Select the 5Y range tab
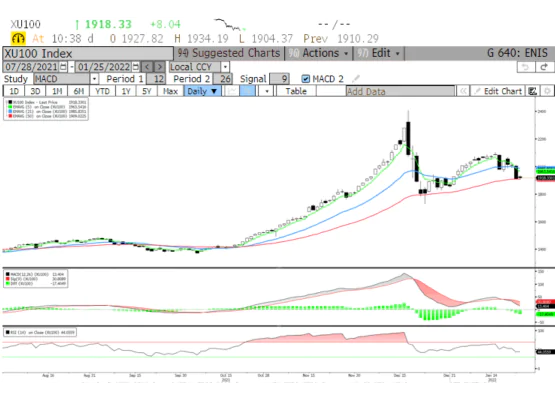The height and width of the screenshot is (400, 555). click(x=147, y=91)
